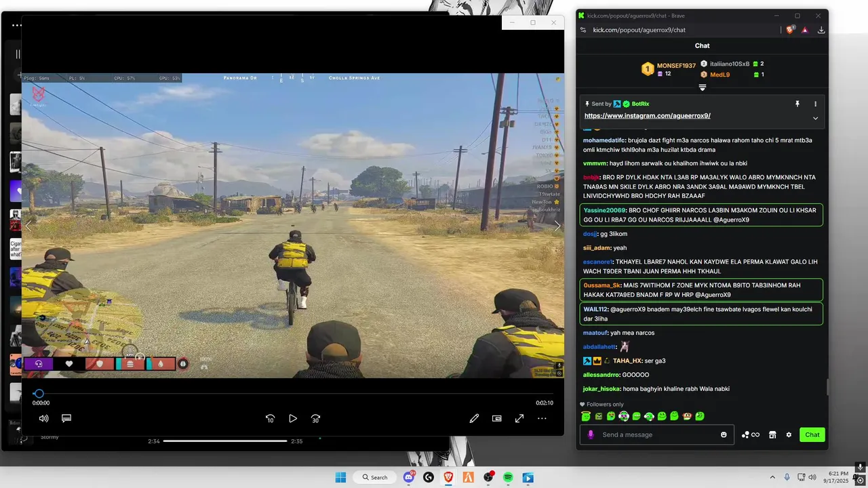Unpin the pinned BotRix message
The width and height of the screenshot is (868, 488).
coord(798,104)
